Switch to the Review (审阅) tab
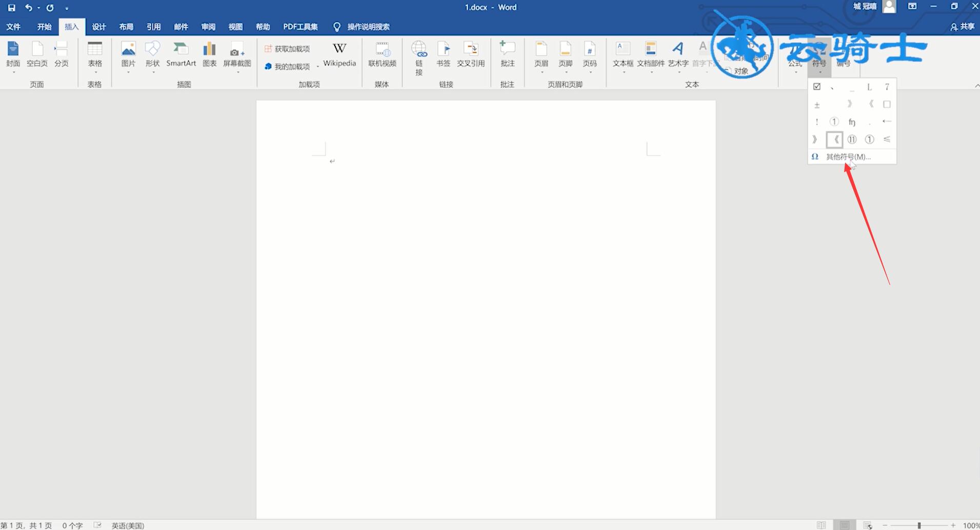The height and width of the screenshot is (530, 980). tap(208, 27)
